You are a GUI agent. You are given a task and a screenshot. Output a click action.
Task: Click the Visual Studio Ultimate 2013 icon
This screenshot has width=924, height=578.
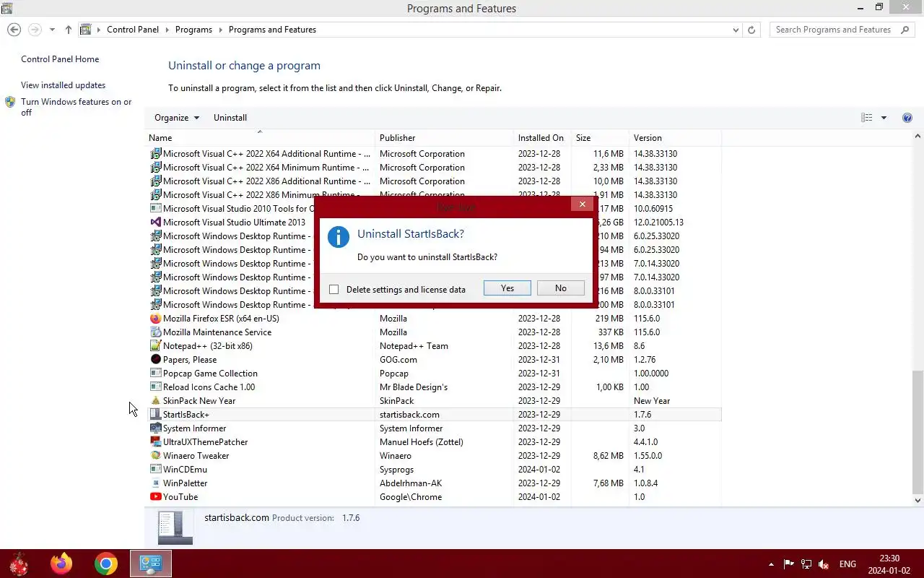(x=155, y=223)
